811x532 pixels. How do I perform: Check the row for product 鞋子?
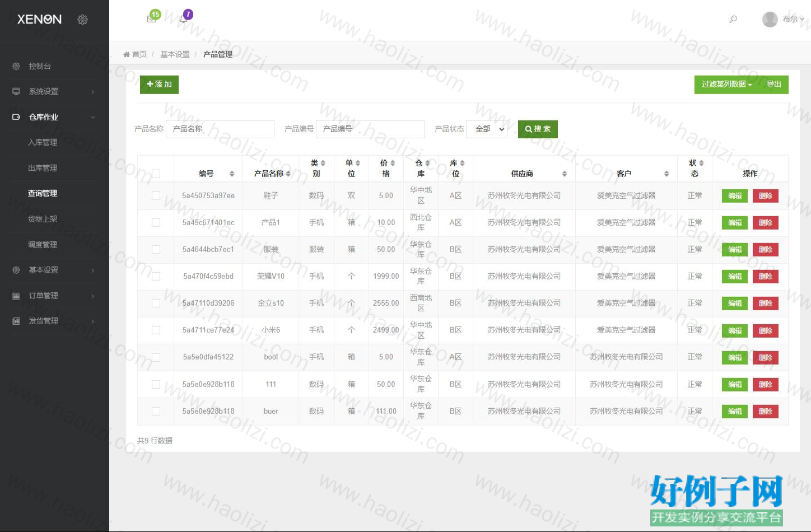click(156, 195)
